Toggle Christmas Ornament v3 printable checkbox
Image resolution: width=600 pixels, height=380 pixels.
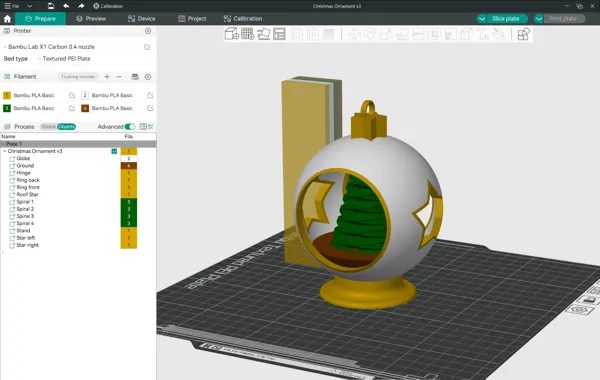114,151
